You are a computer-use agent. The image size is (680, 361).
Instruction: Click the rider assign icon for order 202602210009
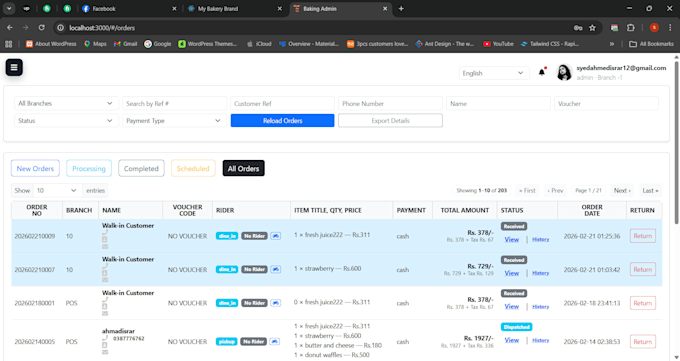[x=275, y=236]
